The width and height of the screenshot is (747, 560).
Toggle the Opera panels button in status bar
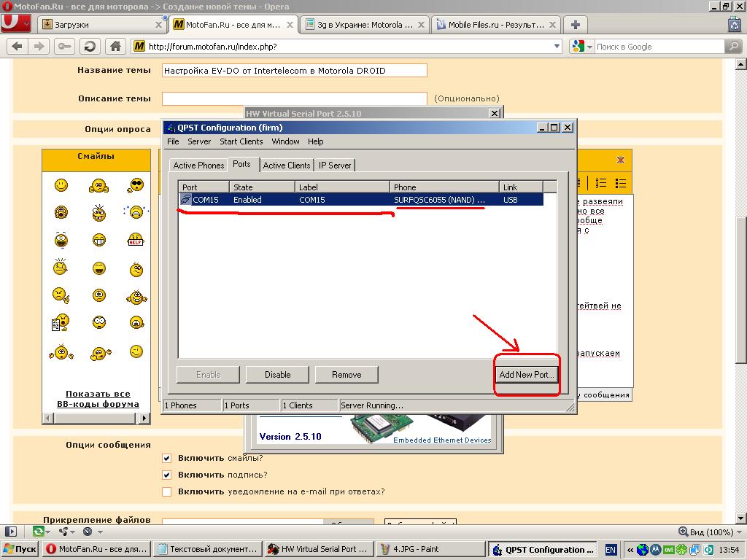(10, 532)
